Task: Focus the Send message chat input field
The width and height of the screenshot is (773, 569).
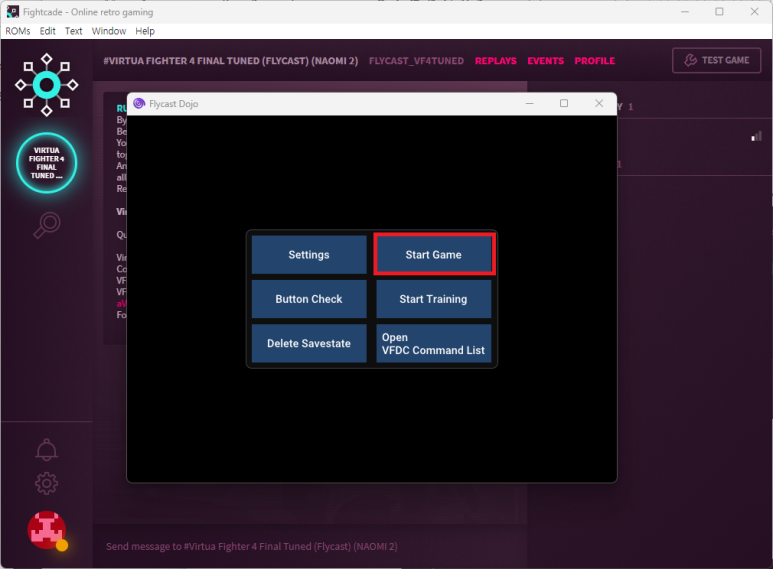Action: (x=309, y=546)
